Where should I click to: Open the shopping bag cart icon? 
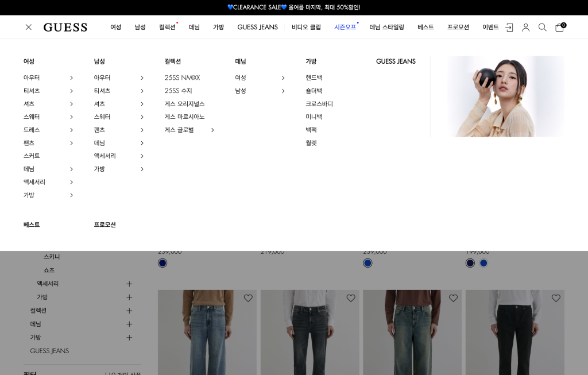tap(559, 27)
